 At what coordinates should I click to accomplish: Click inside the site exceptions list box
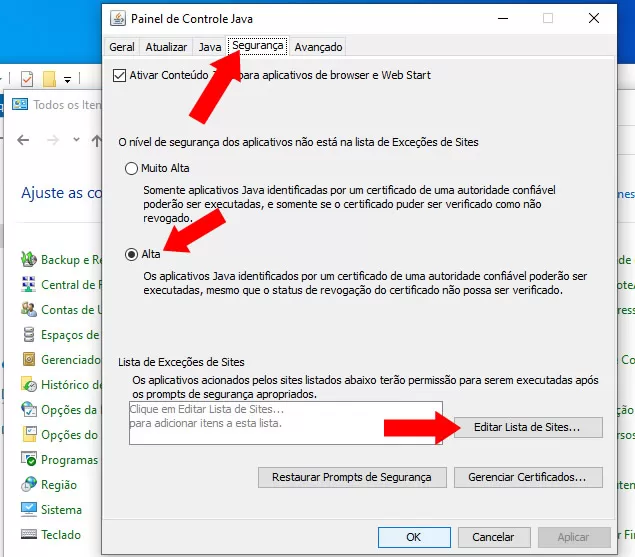coord(285,421)
